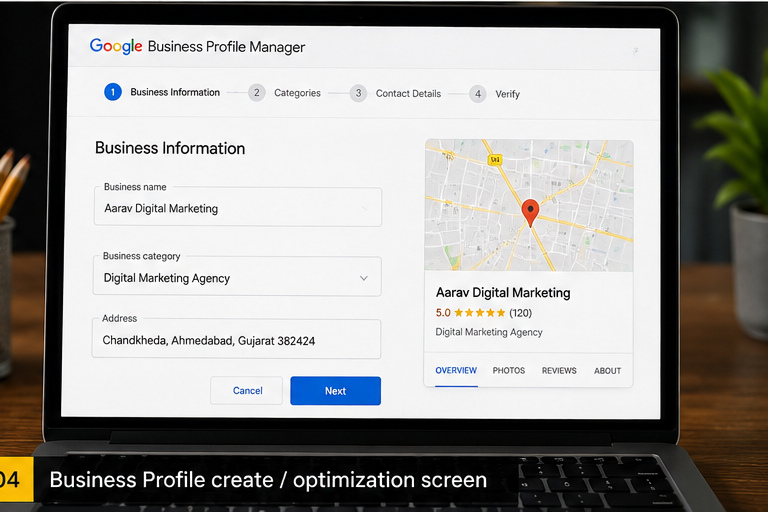The image size is (768, 512).
Task: Open the Digital Marketing Agency combo box
Action: (x=237, y=276)
